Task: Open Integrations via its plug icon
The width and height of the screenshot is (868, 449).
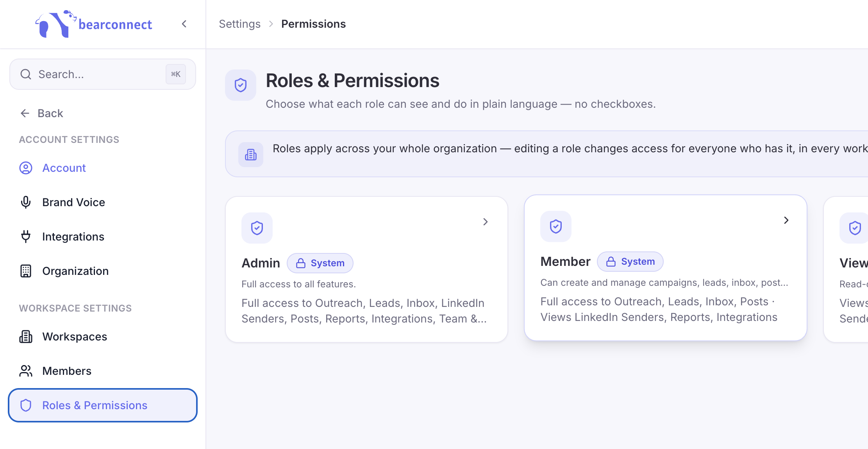Action: (26, 237)
